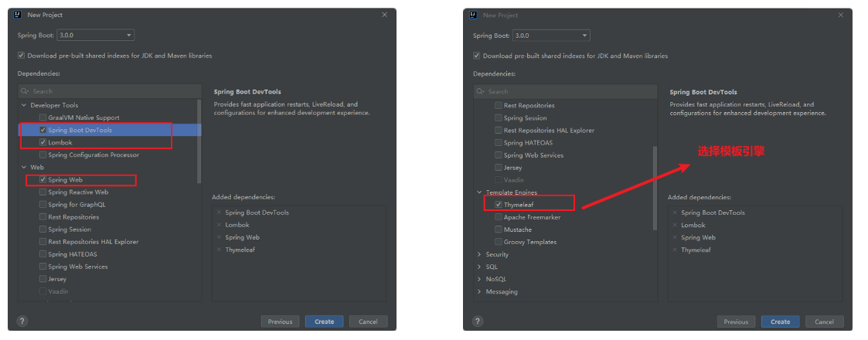Click the help question mark icon in the right dialog
This screenshot has height=340, width=868.
click(x=478, y=321)
